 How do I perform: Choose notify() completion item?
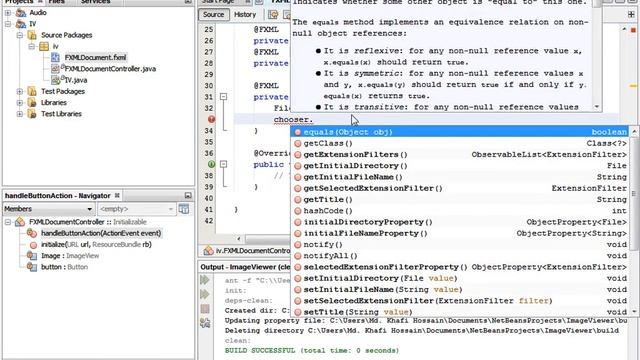coord(460,244)
